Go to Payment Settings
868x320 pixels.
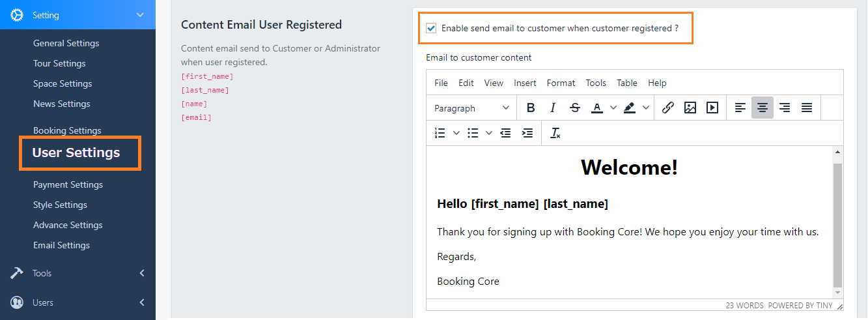click(x=68, y=184)
